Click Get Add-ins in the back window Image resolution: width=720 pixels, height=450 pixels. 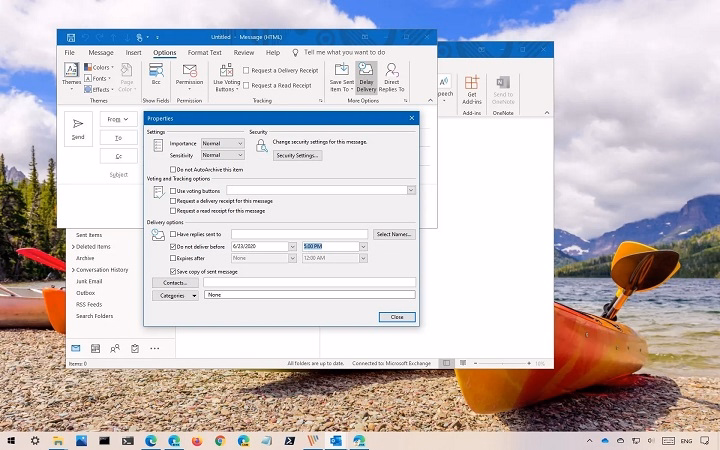click(x=472, y=90)
